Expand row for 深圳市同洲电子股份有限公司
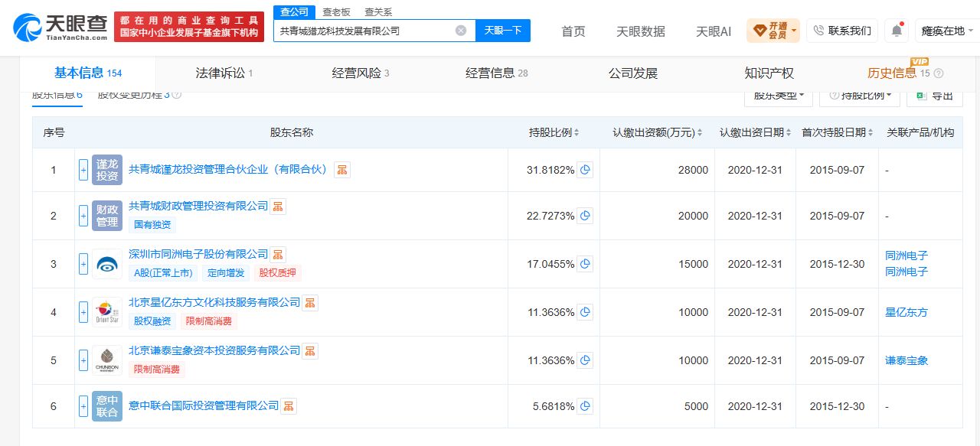The image size is (980, 446). (83, 264)
